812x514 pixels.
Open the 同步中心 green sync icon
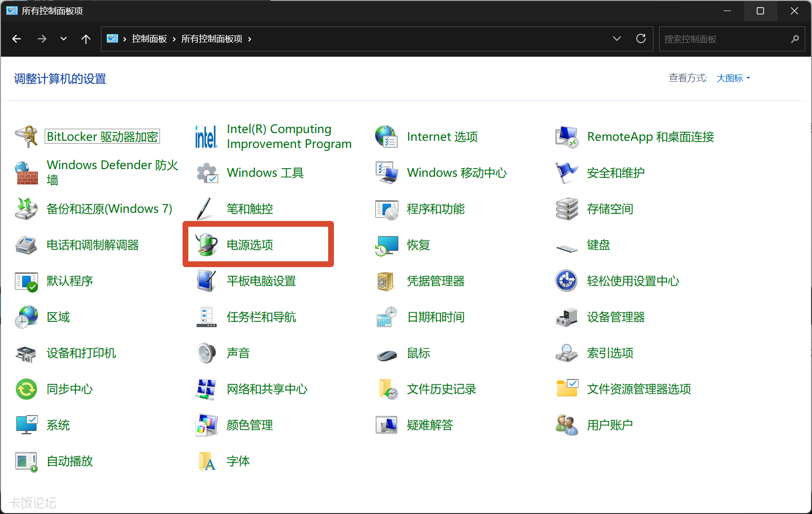point(26,389)
